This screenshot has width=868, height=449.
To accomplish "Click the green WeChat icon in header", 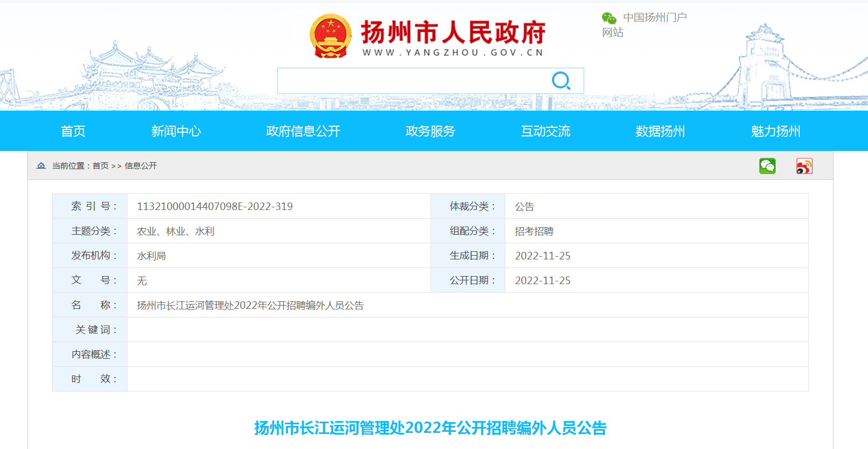I will [x=609, y=18].
